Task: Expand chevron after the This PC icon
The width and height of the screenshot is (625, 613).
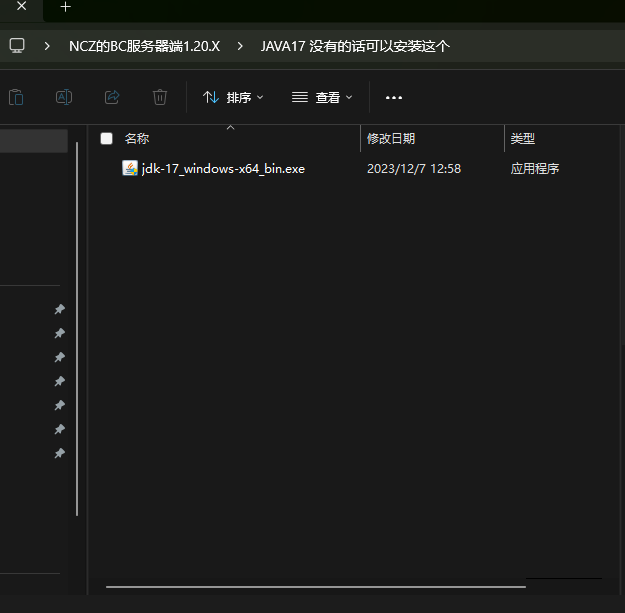Action: pyautogui.click(x=47, y=46)
